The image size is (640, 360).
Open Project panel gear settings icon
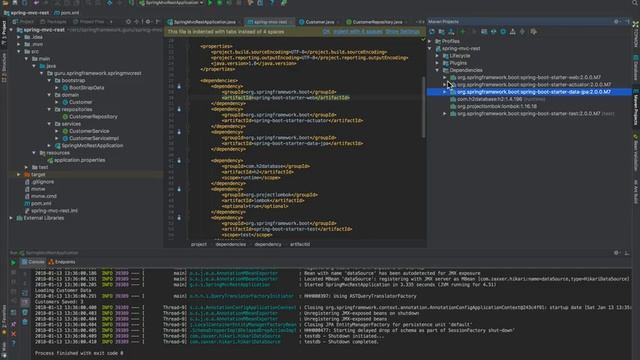click(148, 22)
